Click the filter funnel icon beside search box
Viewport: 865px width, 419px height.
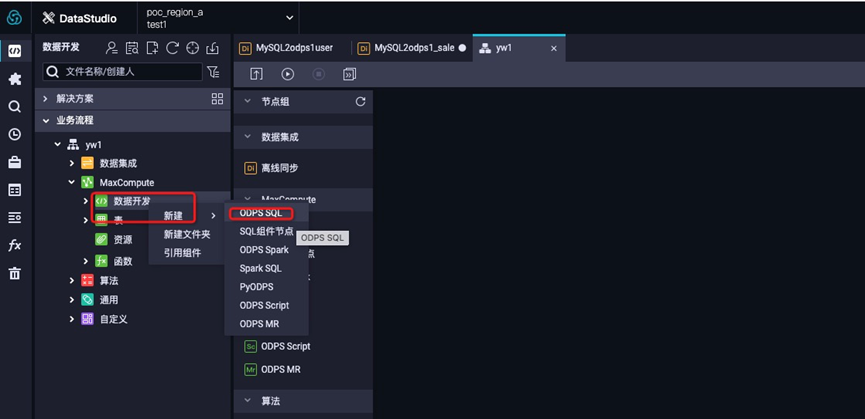213,72
